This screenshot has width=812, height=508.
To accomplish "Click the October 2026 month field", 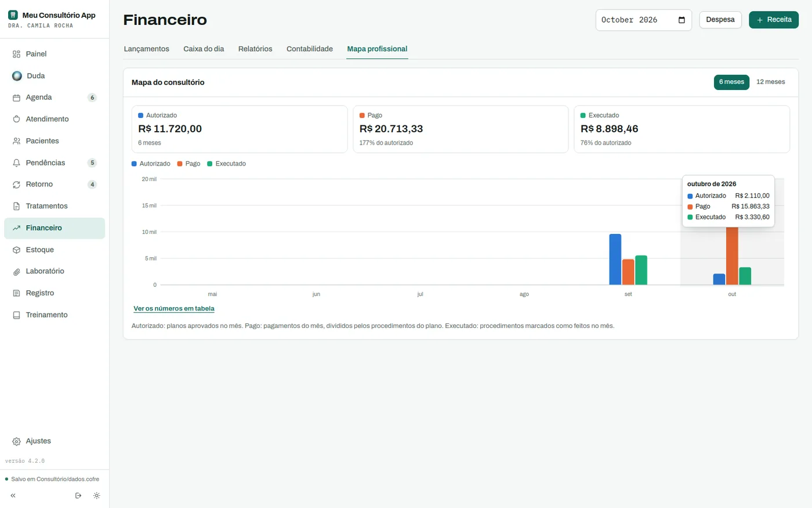I will 644,20.
